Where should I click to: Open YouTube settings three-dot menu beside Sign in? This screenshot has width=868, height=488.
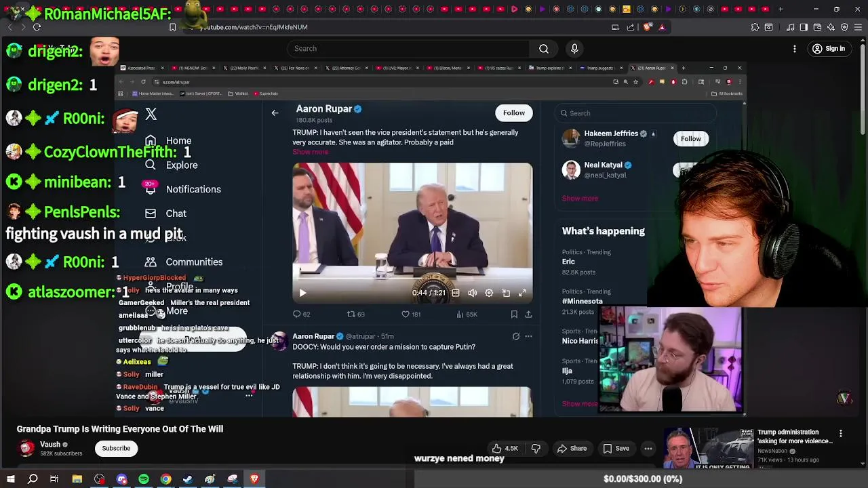pos(794,49)
